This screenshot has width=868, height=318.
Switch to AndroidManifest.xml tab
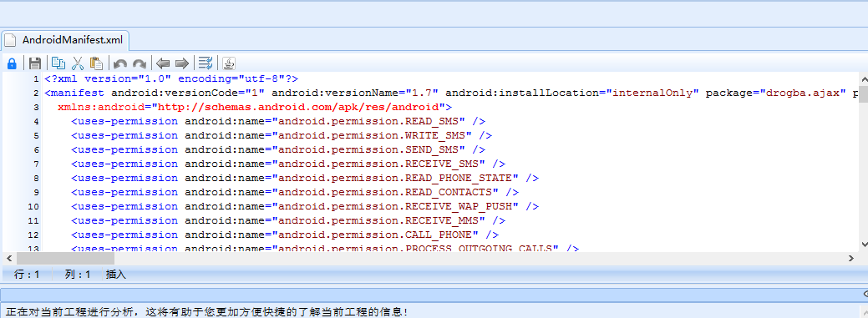click(x=65, y=40)
